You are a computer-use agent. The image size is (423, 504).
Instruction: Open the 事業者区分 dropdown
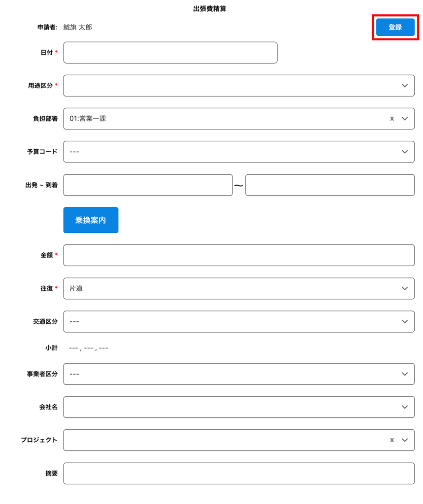click(x=239, y=374)
